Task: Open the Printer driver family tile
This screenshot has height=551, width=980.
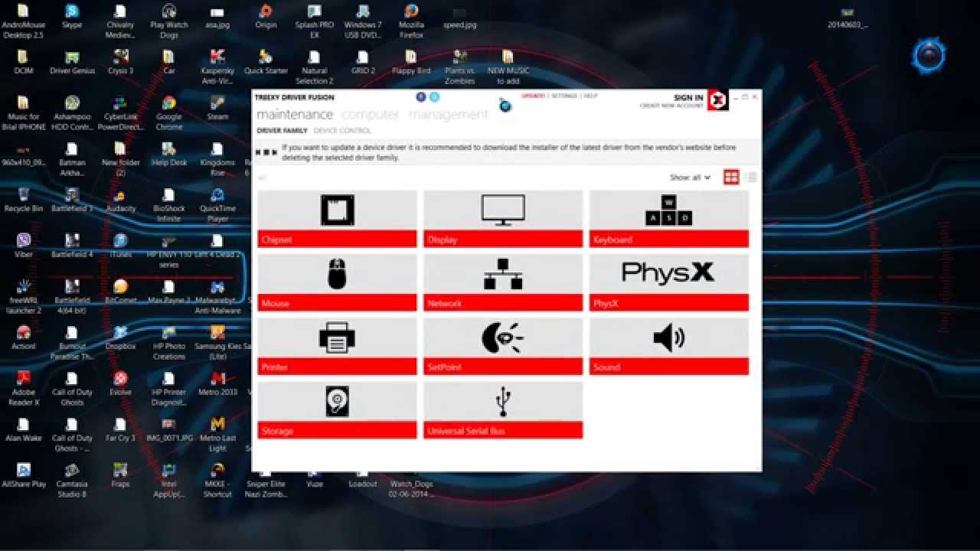Action: (338, 347)
